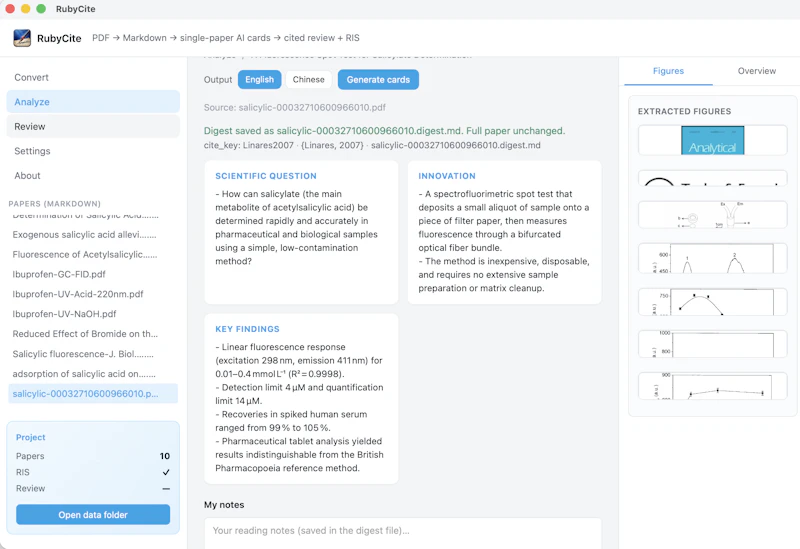Click the RIS checkmark in Project panel
This screenshot has width=800, height=549.
point(166,472)
